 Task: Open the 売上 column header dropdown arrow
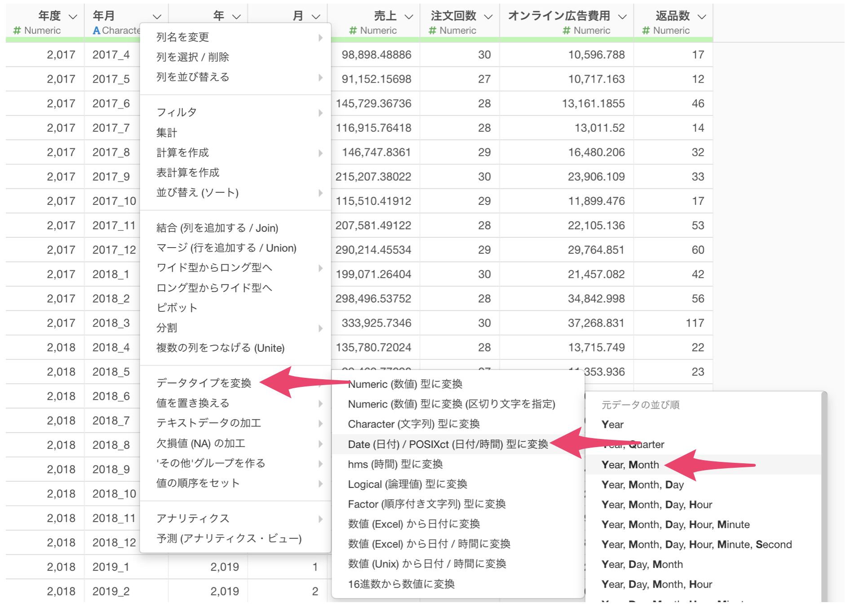[x=409, y=17]
